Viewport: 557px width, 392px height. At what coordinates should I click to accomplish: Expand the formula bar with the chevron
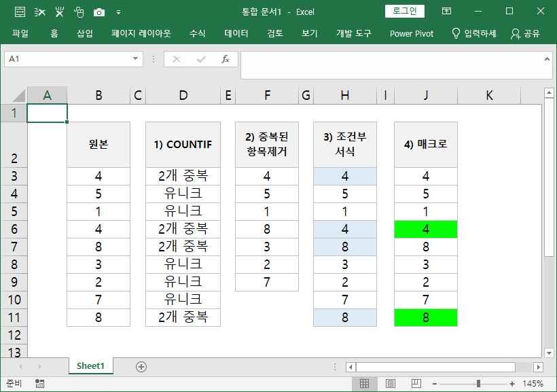point(547,59)
